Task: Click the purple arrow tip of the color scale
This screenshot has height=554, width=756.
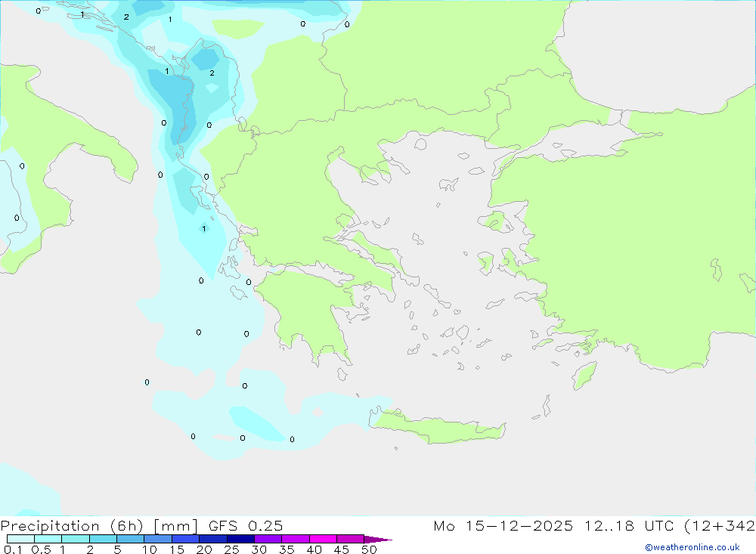Action: 379,540
